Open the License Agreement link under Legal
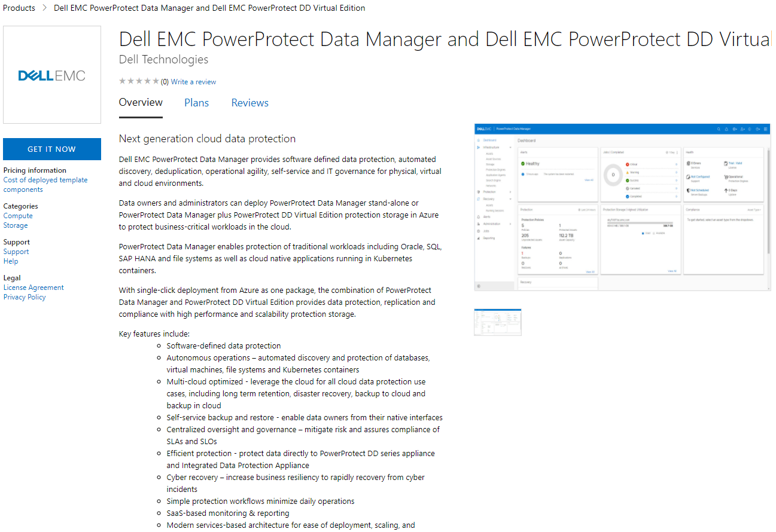The image size is (776, 532). pos(33,287)
